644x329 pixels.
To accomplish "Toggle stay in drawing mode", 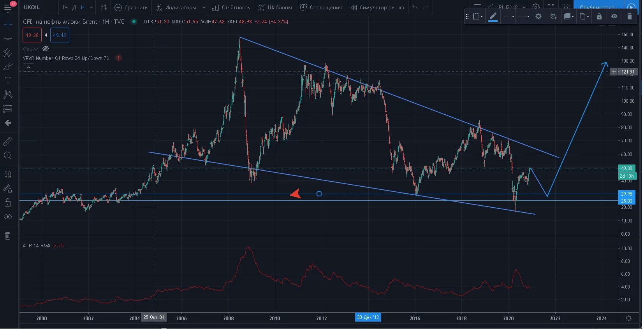I will [x=8, y=189].
